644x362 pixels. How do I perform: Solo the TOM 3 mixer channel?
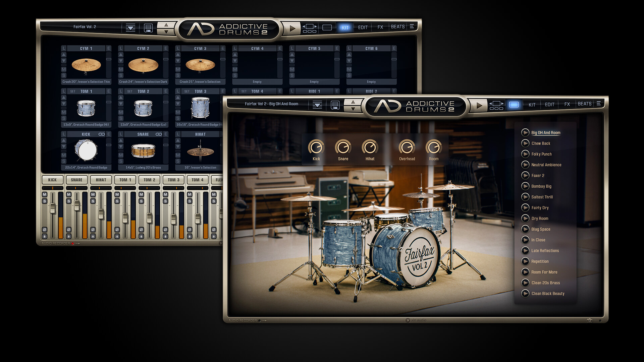pos(165,201)
